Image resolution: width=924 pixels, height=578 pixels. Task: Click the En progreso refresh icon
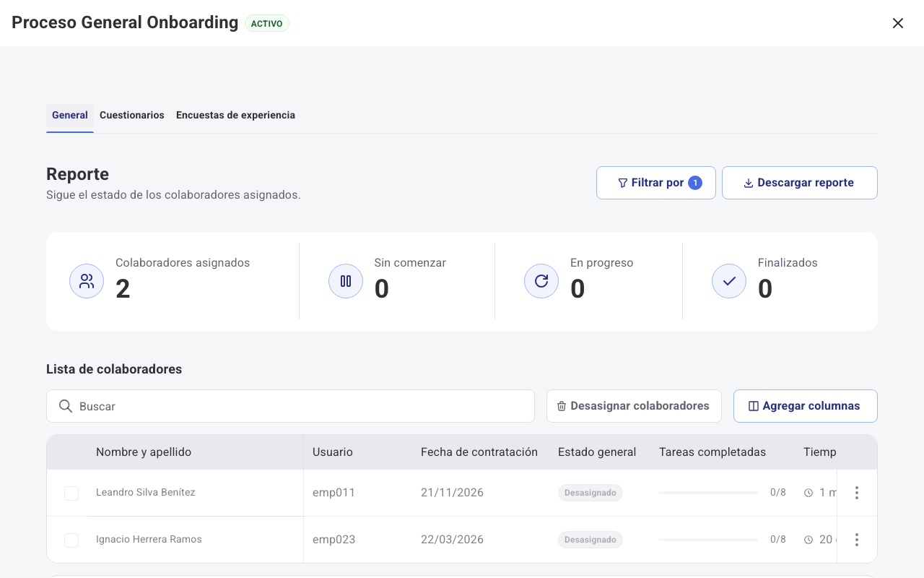tap(541, 281)
